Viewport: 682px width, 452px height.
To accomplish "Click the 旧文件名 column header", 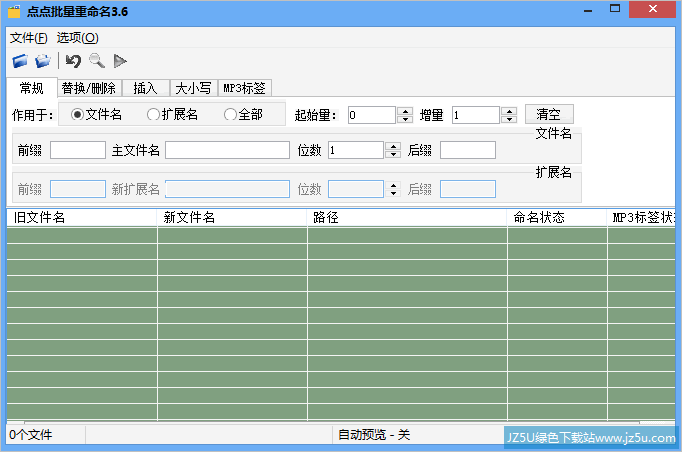I will click(82, 218).
